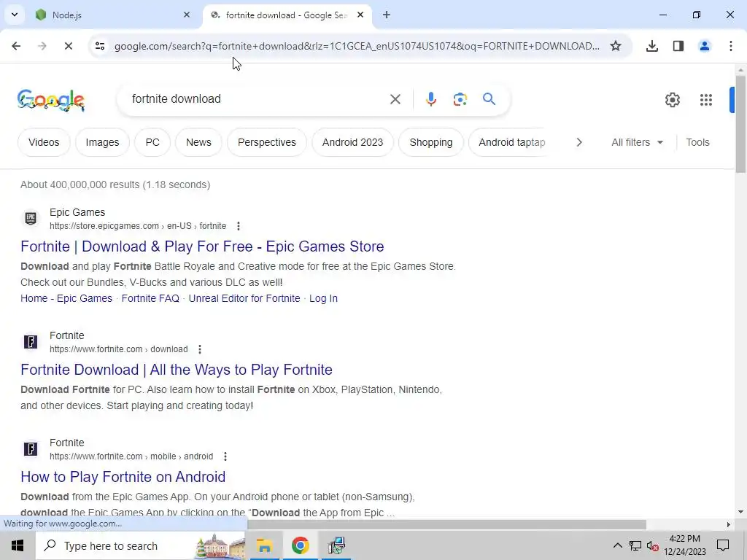The image size is (747, 560).
Task: Click the horizontal page scrollbar
Action: (x=447, y=524)
